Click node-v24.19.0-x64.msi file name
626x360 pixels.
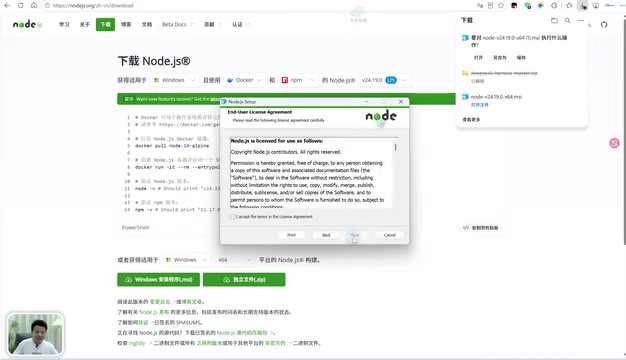496,97
